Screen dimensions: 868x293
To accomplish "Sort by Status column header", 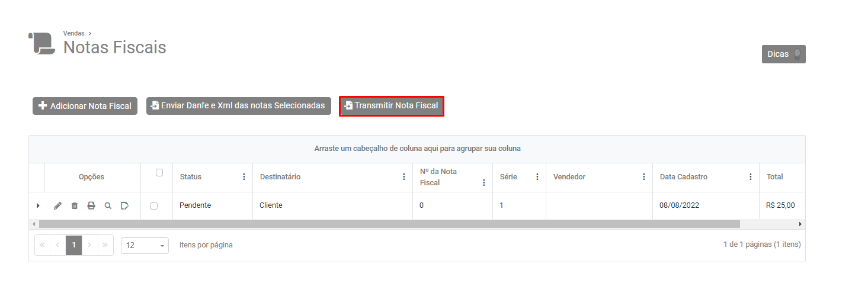I will point(191,177).
